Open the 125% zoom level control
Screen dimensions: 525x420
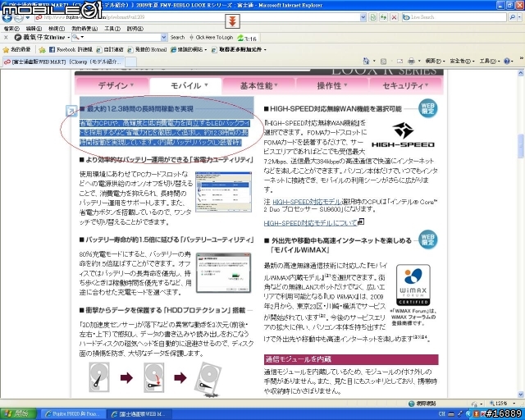503,404
